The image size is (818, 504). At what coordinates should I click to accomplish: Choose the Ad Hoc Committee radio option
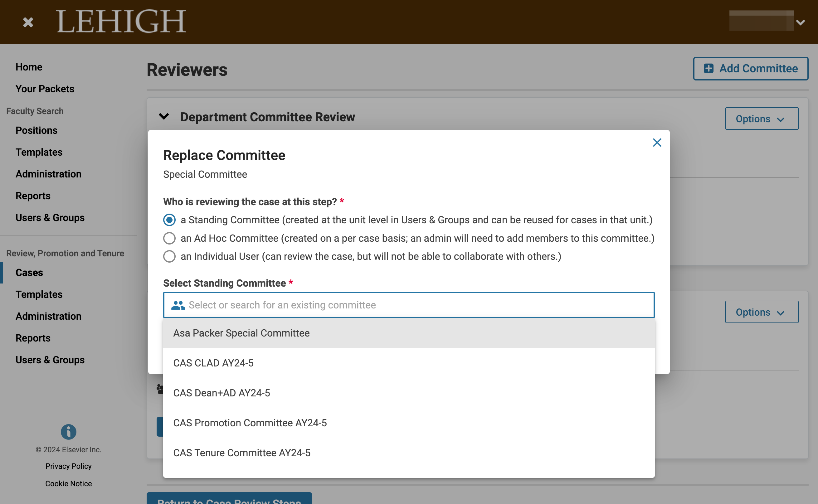pyautogui.click(x=169, y=238)
